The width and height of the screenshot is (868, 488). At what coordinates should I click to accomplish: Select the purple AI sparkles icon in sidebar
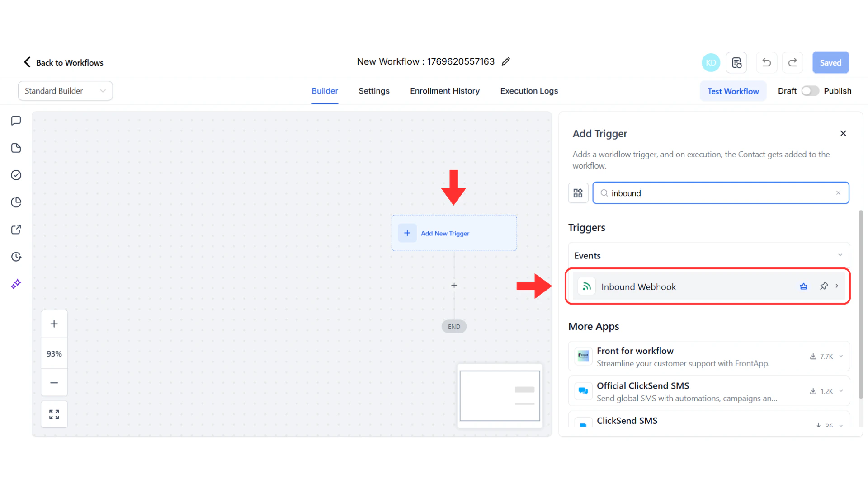pos(16,284)
